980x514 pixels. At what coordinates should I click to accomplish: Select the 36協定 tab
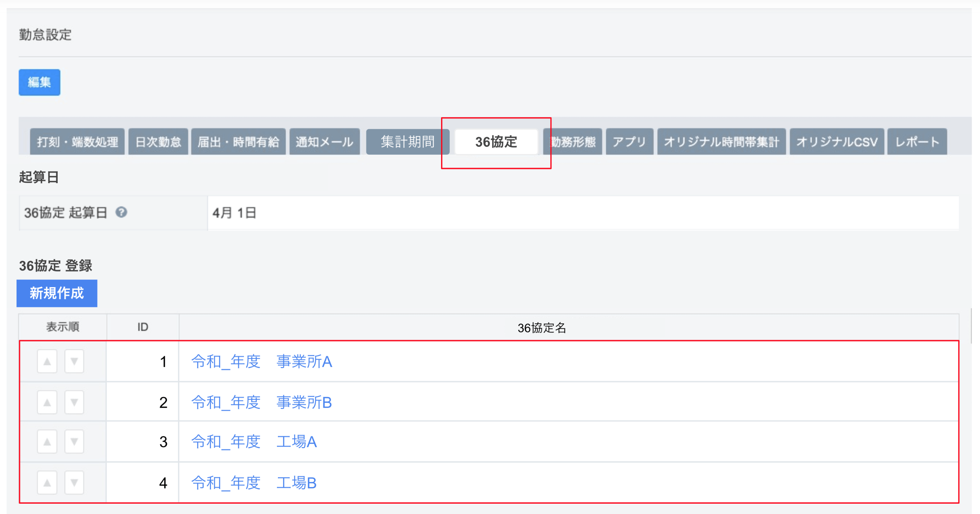pos(496,142)
